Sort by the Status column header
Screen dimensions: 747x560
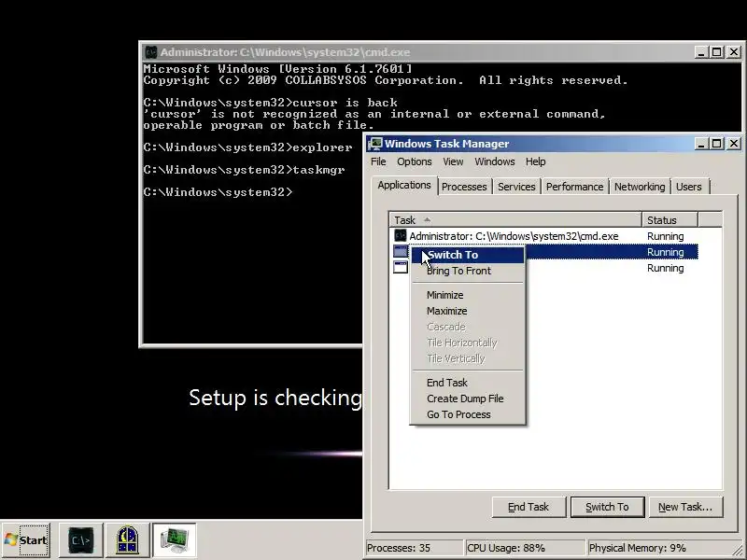[x=669, y=220]
